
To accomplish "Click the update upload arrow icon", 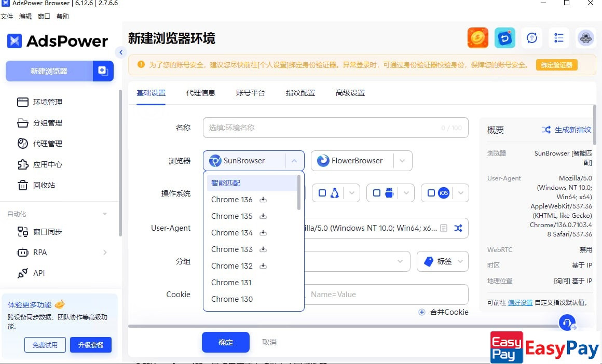I will coord(531,38).
